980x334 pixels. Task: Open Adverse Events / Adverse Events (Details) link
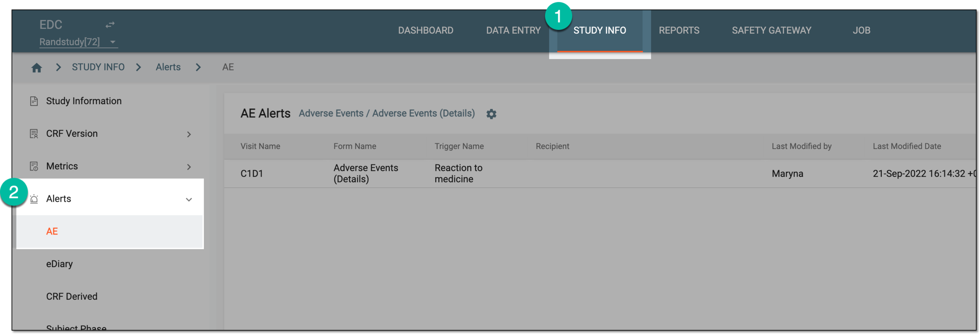(x=387, y=114)
